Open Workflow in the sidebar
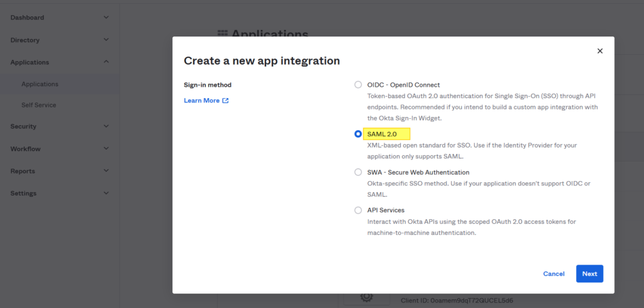The width and height of the screenshot is (644, 308). (25, 149)
